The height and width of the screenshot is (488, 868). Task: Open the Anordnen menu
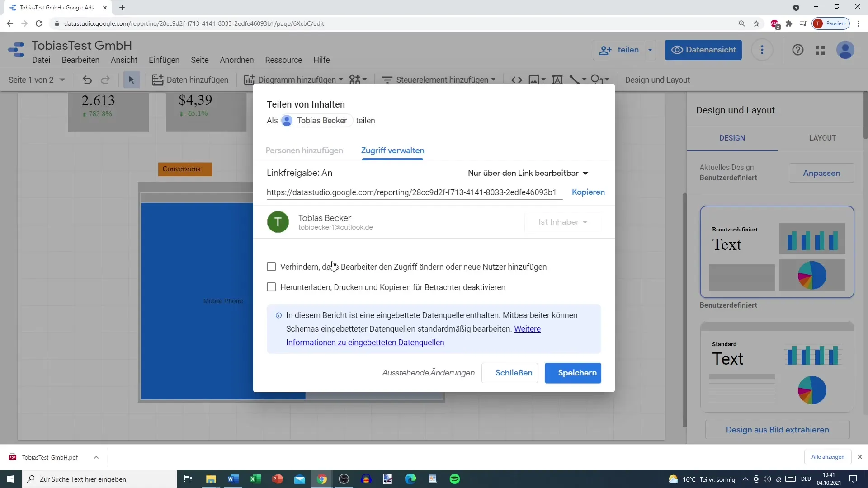tap(237, 60)
